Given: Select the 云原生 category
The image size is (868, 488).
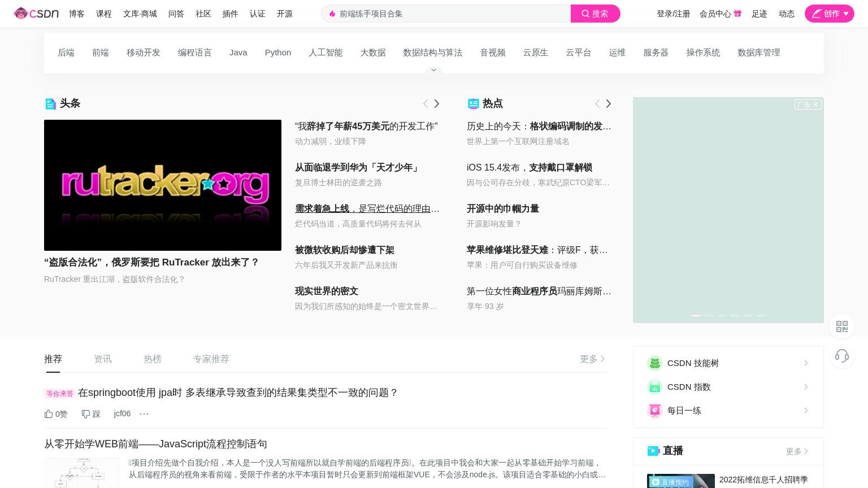Looking at the screenshot, I should 536,53.
